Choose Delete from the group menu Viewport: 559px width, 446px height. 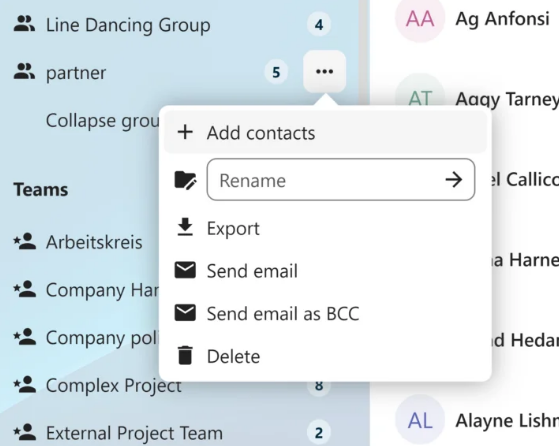(325, 356)
